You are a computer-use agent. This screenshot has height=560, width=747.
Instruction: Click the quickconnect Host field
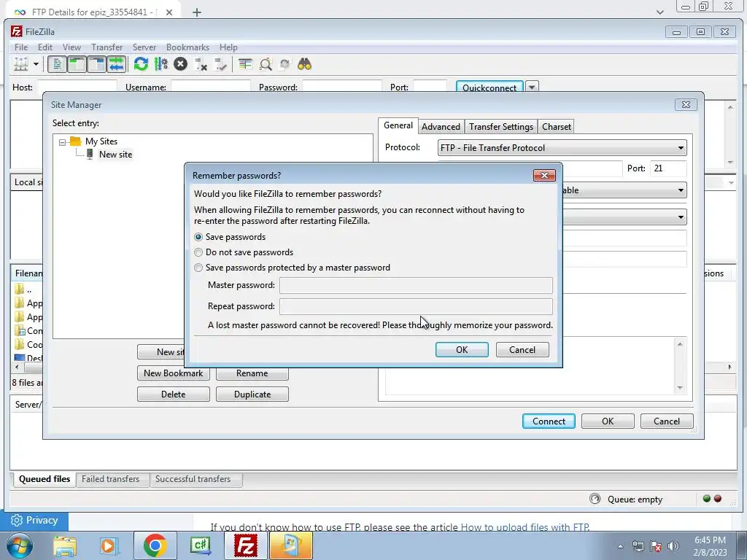77,87
